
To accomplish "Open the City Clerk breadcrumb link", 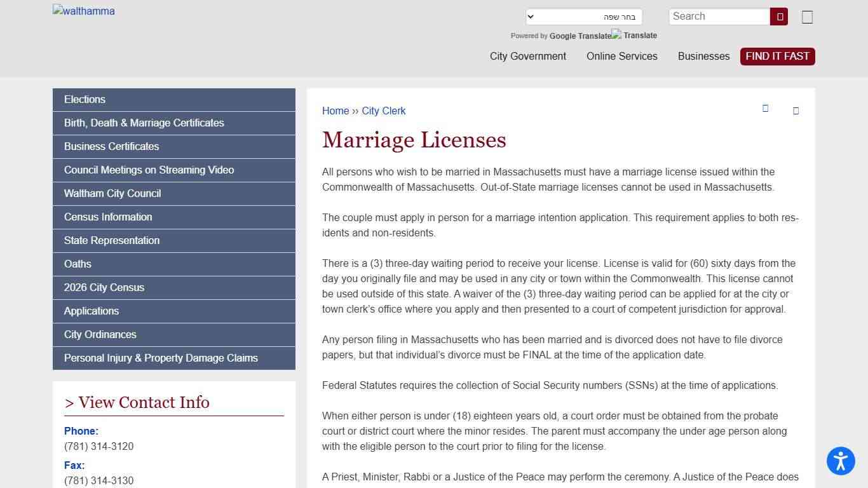I will click(384, 111).
